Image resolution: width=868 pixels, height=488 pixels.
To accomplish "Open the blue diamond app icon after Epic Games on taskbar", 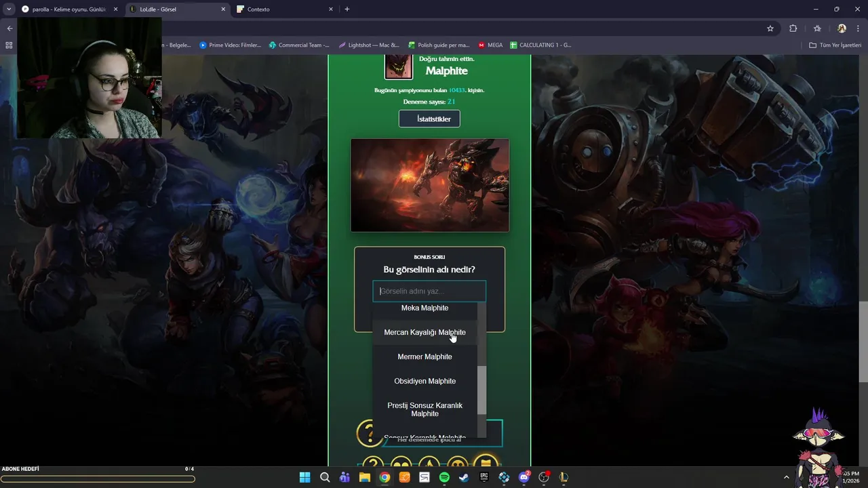I will pos(504,477).
